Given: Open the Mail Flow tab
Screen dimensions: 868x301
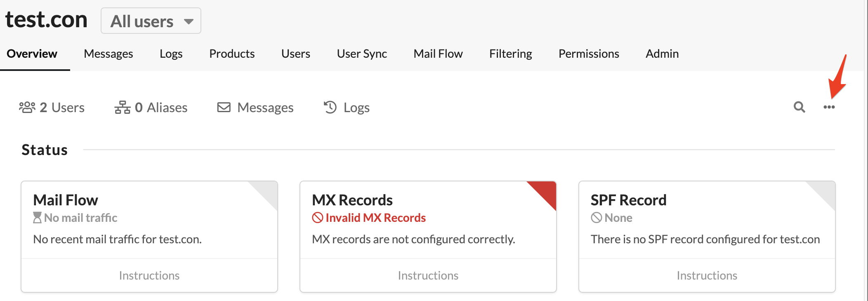Looking at the screenshot, I should point(438,54).
